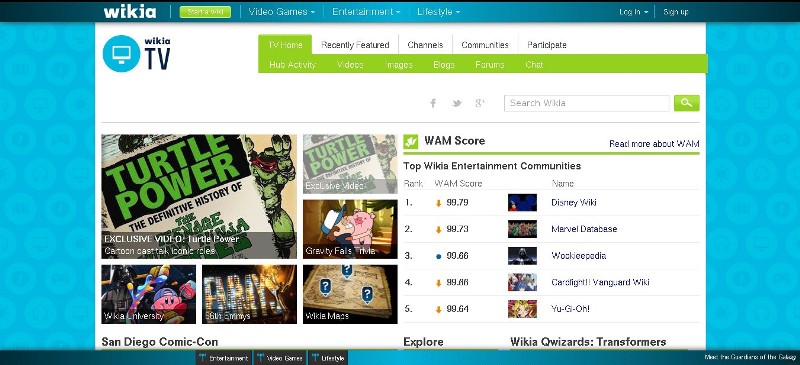This screenshot has width=800, height=365.
Task: Share page via Twitter icon
Action: click(457, 103)
